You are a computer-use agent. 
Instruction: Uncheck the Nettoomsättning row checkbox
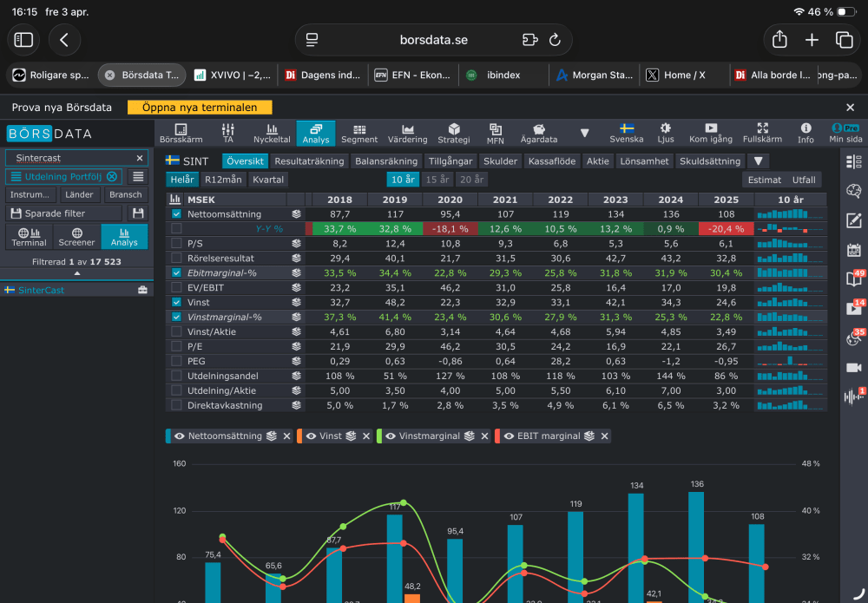point(176,213)
